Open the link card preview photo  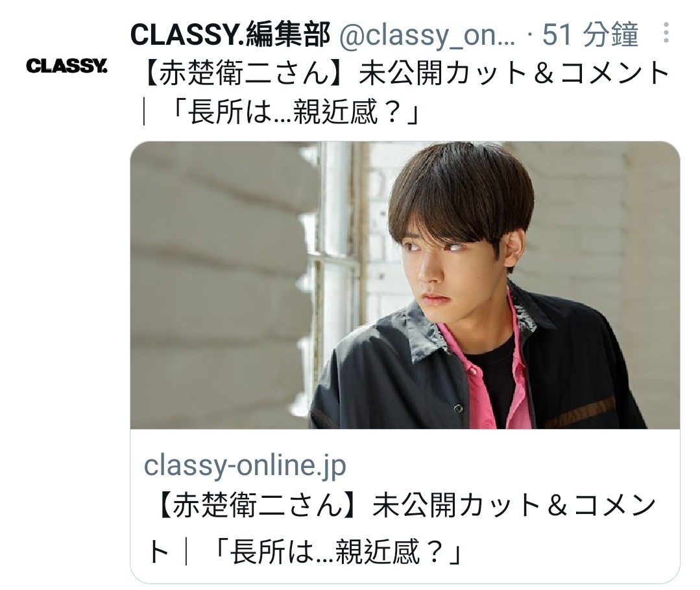point(405,285)
